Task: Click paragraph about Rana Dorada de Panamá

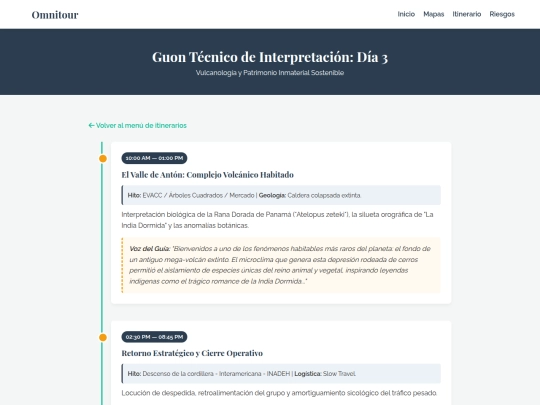Action: 277,220
